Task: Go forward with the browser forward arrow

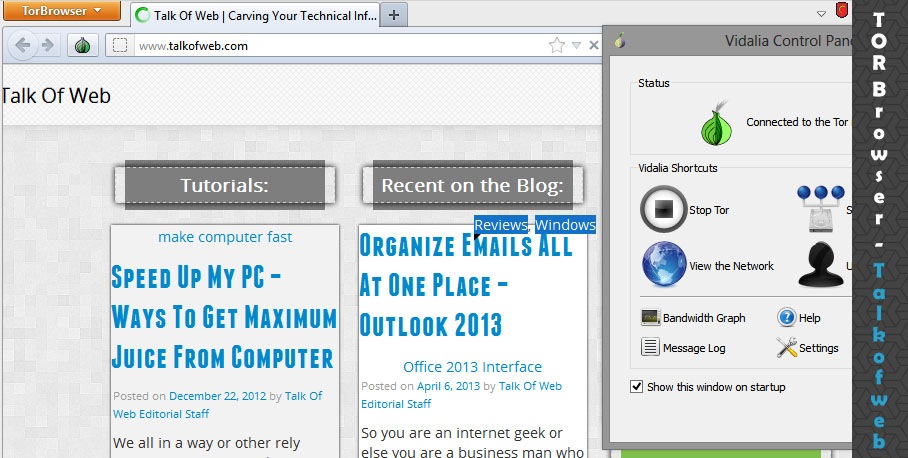Action: (48, 45)
